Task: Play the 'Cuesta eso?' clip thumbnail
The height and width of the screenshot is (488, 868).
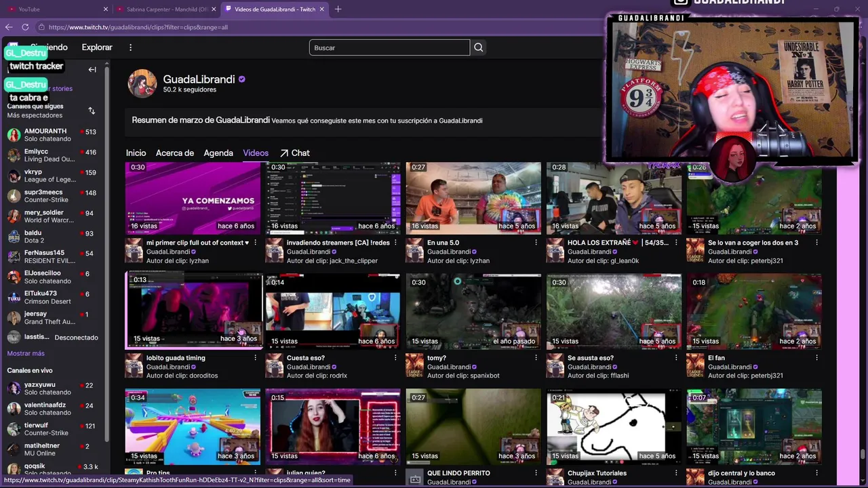Action: [333, 312]
